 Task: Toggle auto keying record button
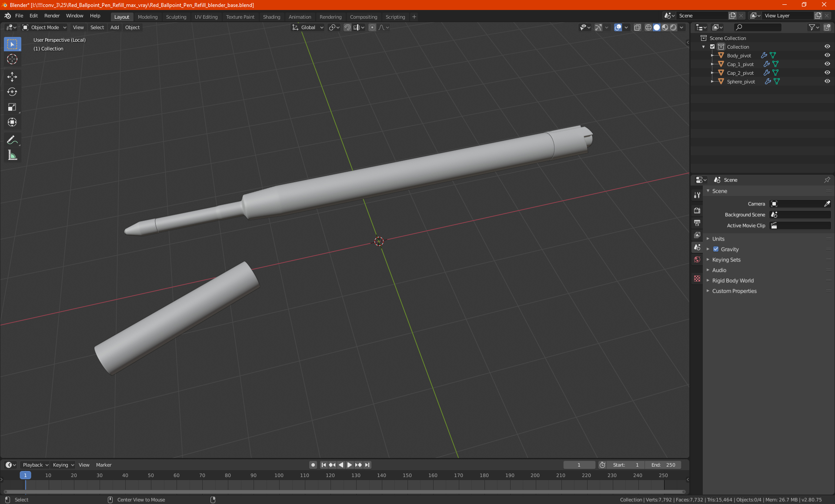coord(313,465)
